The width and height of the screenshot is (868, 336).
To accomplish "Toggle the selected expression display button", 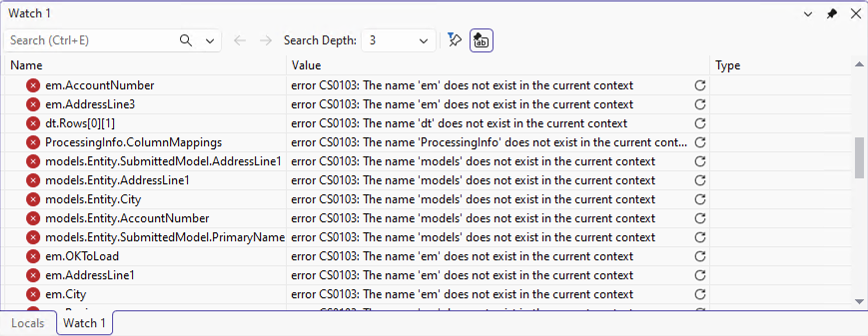I will pos(481,40).
